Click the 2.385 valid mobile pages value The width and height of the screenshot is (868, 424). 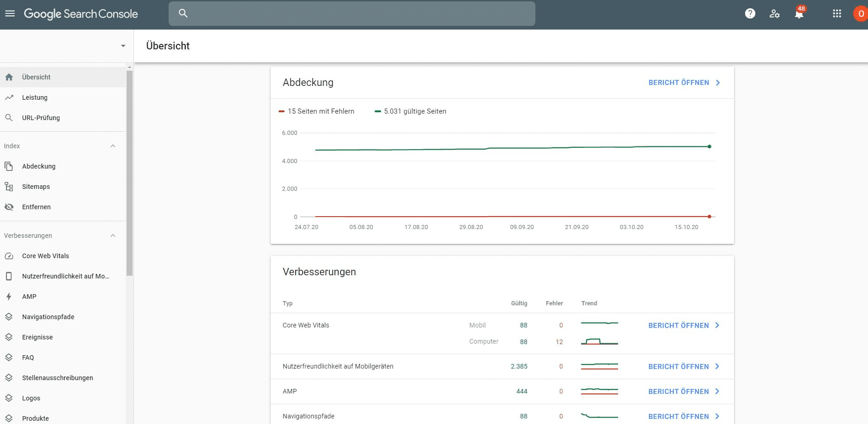(x=519, y=366)
